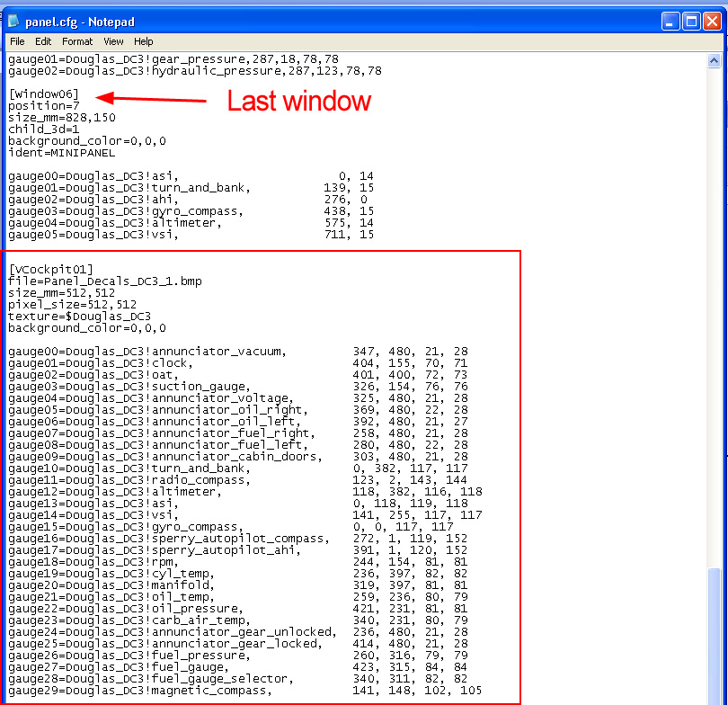This screenshot has height=705, width=728.
Task: Click the fuel_pressure gauge26 line
Action: pos(237,656)
